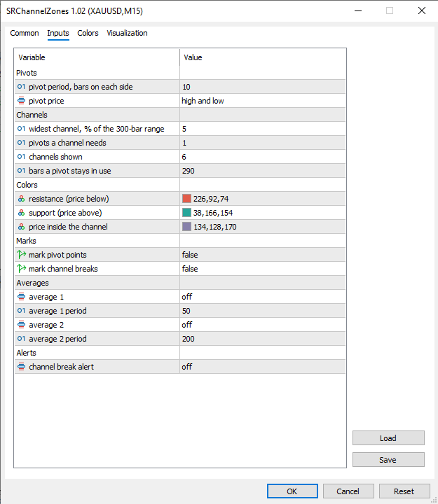Select the Marks group row
The height and width of the screenshot is (504, 438).
pyautogui.click(x=180, y=241)
